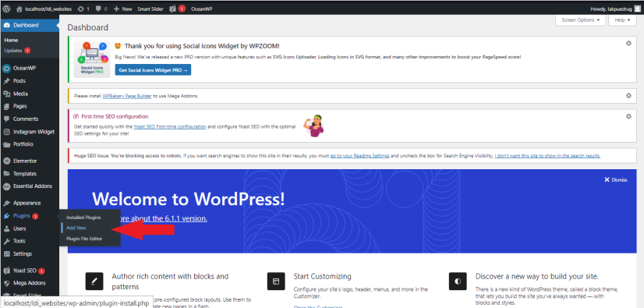The image size is (644, 308).
Task: Follow the WPBakery Page Builder link
Action: (x=127, y=96)
